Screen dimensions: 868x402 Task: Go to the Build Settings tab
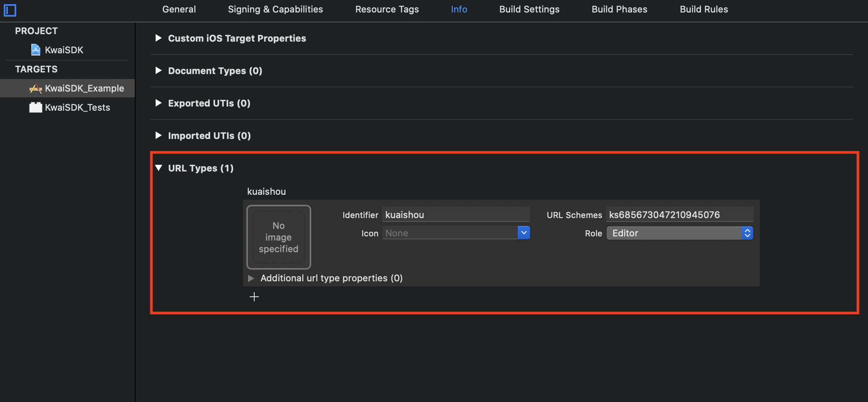point(529,10)
